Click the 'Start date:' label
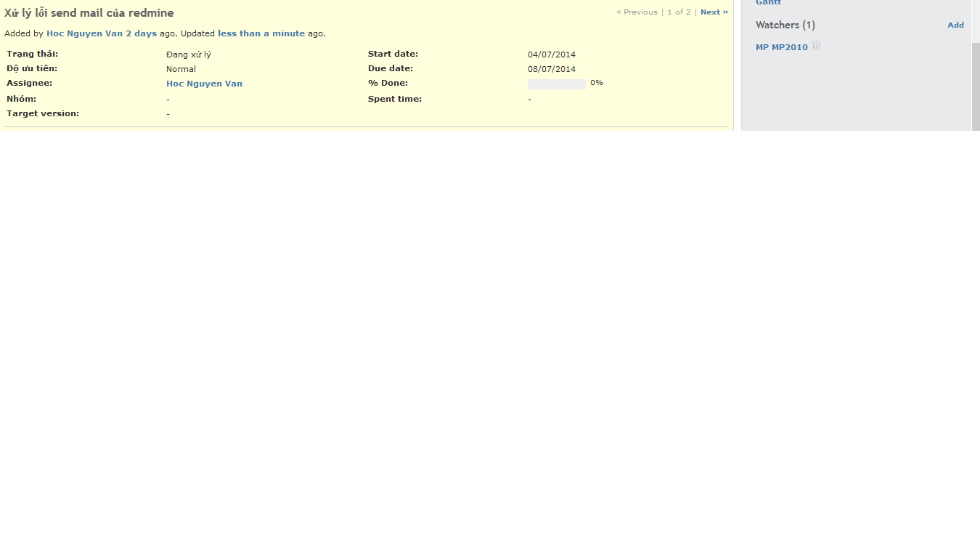This screenshot has height=550, width=980. click(393, 54)
